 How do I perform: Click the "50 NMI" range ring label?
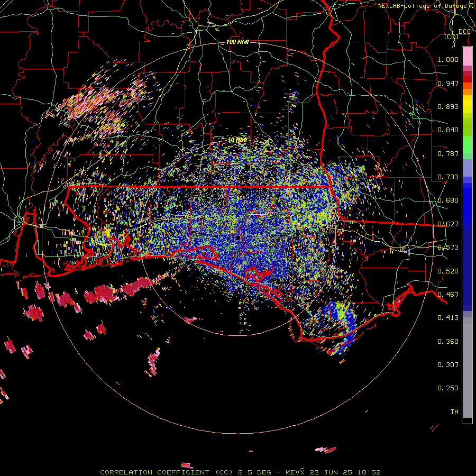point(237,140)
